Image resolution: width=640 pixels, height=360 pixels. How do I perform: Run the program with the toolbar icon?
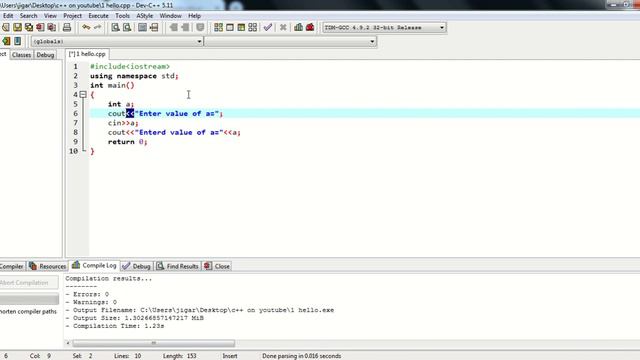click(230, 27)
